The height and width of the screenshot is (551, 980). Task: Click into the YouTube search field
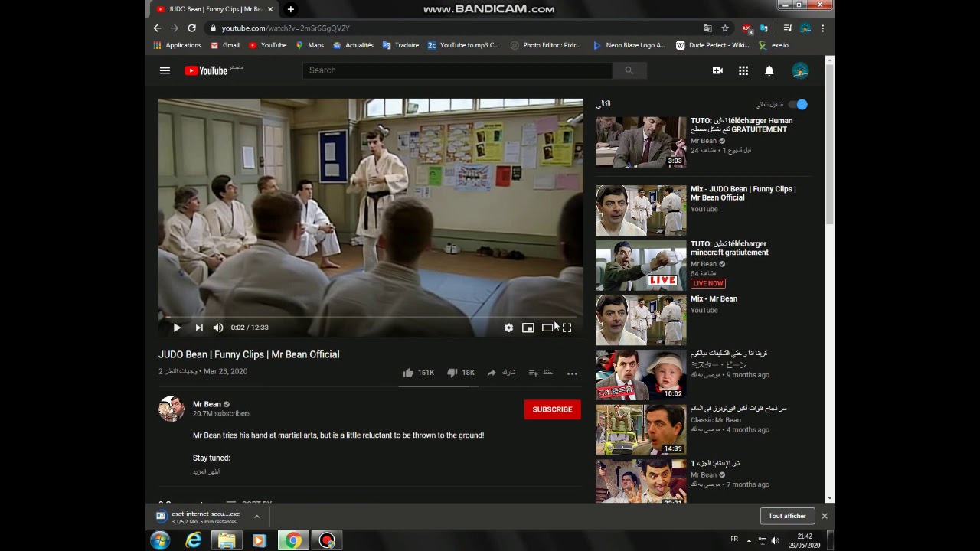click(458, 70)
